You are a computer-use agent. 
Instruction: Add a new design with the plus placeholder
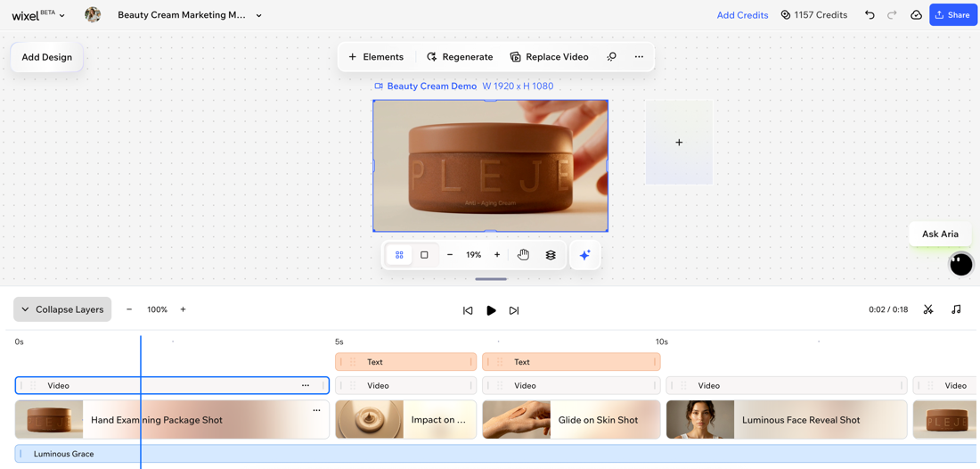click(680, 143)
